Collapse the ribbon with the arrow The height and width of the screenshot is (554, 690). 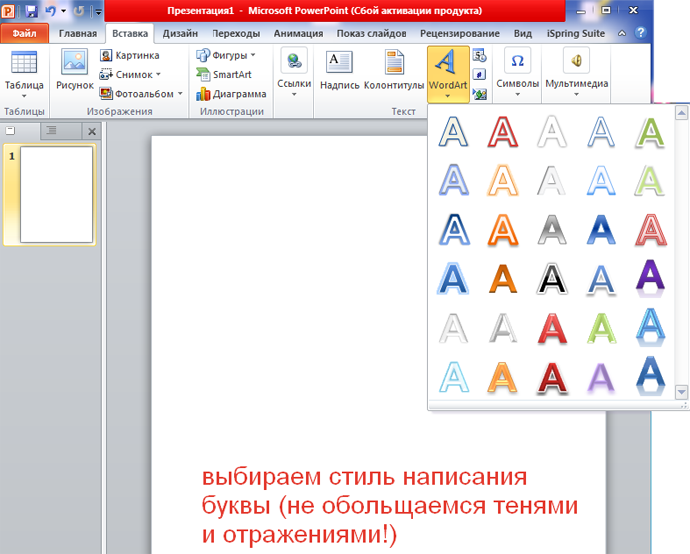pos(622,33)
